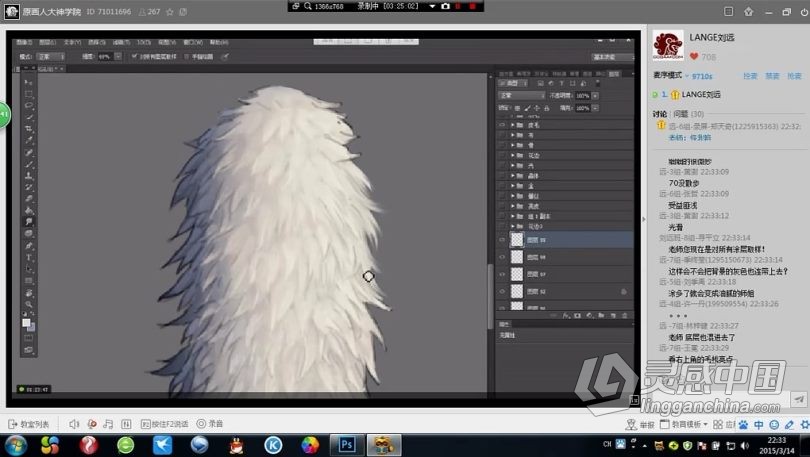This screenshot has width=810, height=457.
Task: Click the fx layer style icon
Action: (566, 315)
